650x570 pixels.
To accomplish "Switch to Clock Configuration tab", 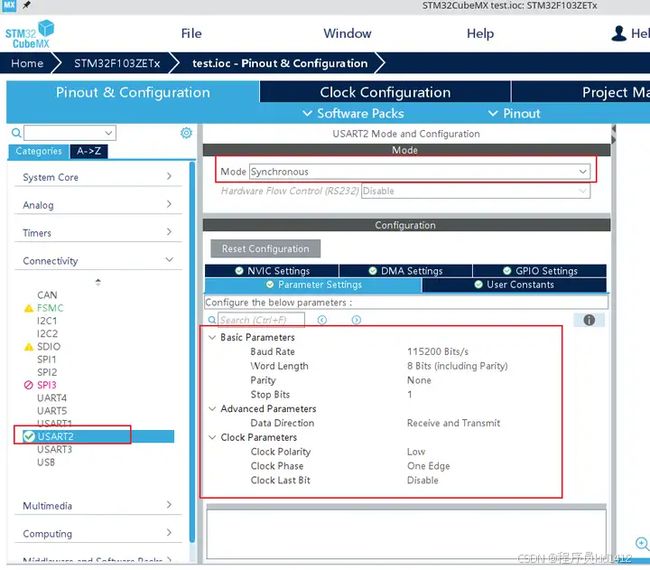I will 385,92.
